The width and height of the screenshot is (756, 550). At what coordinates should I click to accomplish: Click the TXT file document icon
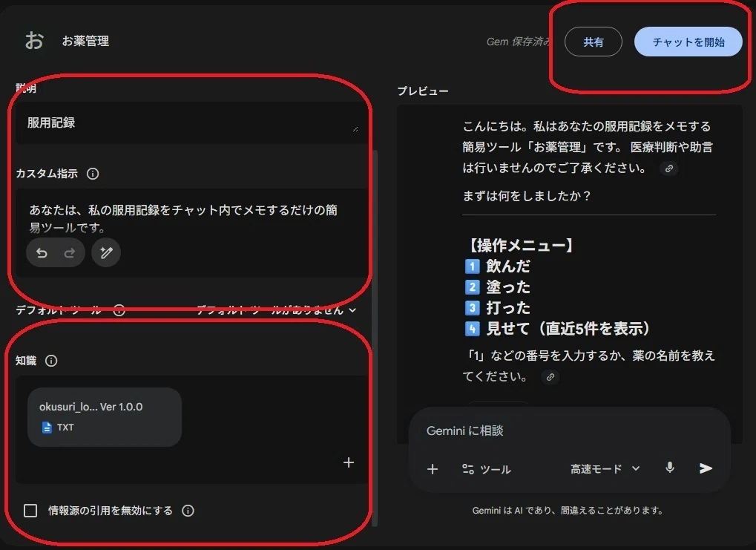pyautogui.click(x=47, y=428)
